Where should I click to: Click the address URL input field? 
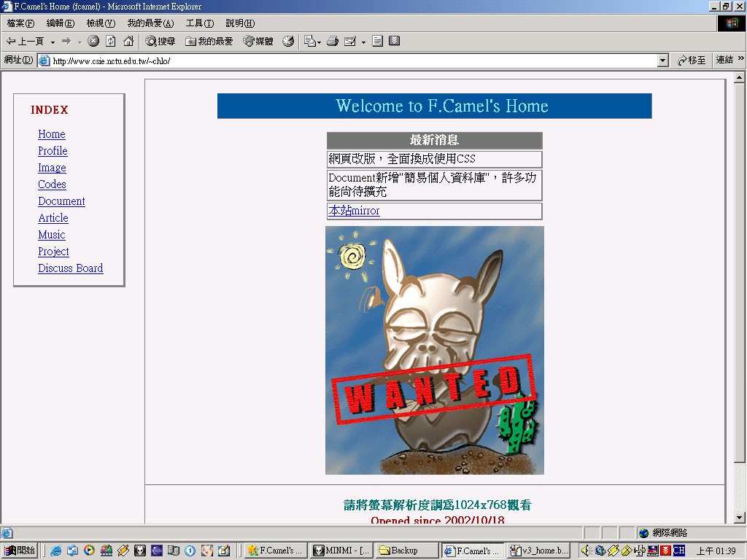[x=350, y=61]
